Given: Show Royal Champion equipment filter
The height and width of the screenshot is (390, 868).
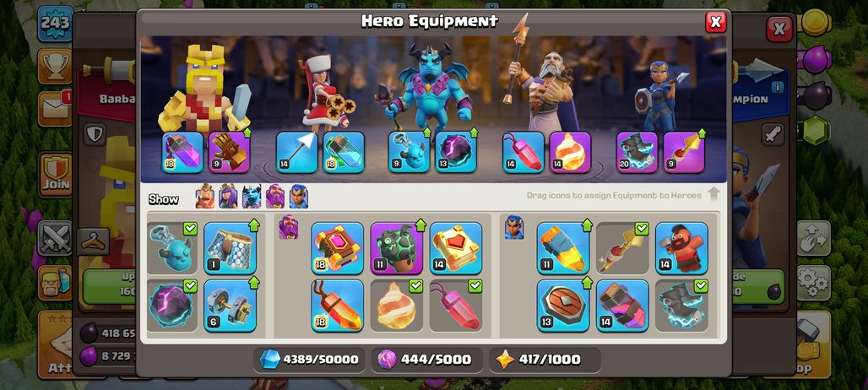Looking at the screenshot, I should click(299, 197).
